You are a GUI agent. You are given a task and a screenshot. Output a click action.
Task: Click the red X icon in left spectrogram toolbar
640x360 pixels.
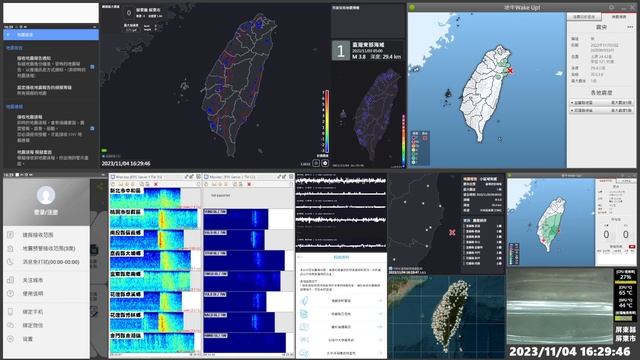pos(156,184)
